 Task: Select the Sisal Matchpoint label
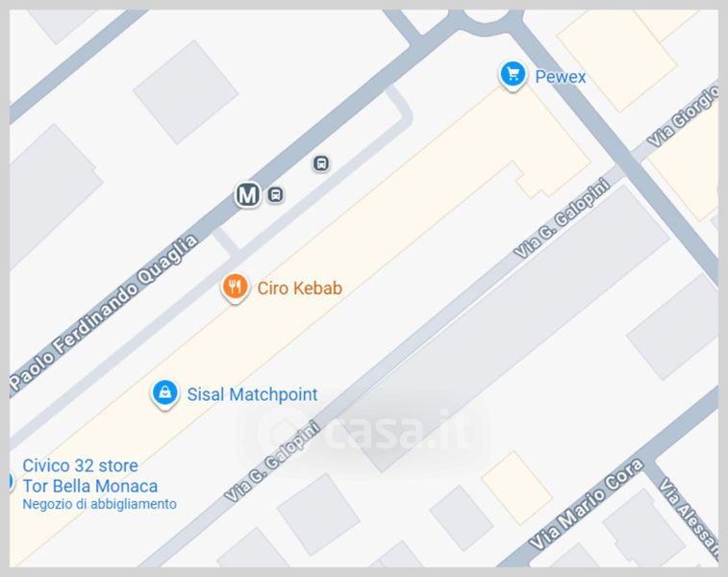pos(252,394)
